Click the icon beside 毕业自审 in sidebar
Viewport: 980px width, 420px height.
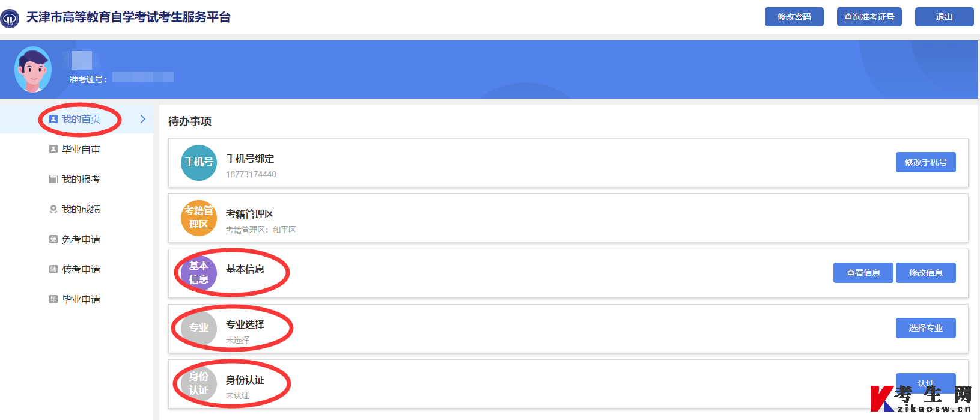[x=53, y=149]
